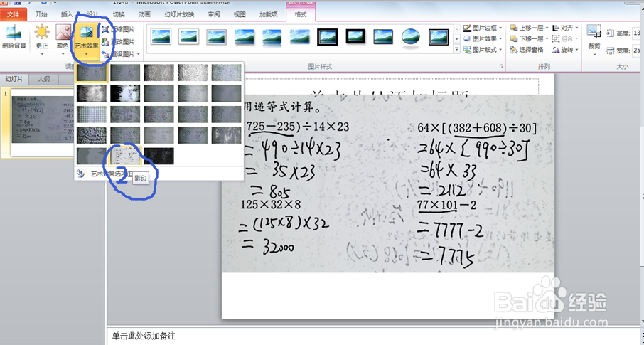Switch to the Home (开始) tab
Viewport: 644px width, 345px height.
41,14
